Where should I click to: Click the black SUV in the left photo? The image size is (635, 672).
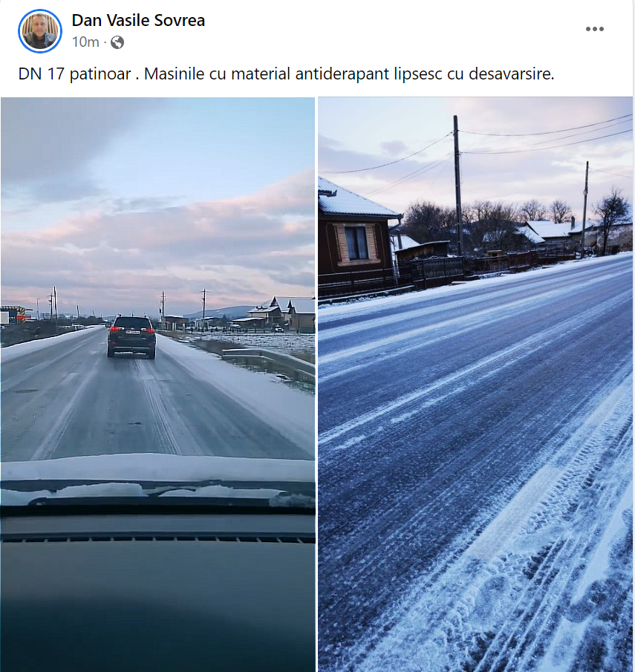(131, 336)
